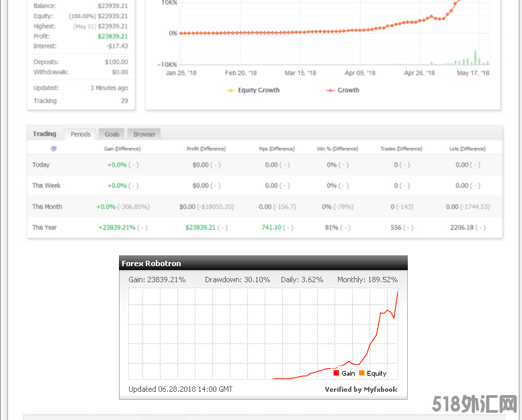Click the Gain (Difference) column header
This screenshot has height=420, width=522.
tap(122, 149)
